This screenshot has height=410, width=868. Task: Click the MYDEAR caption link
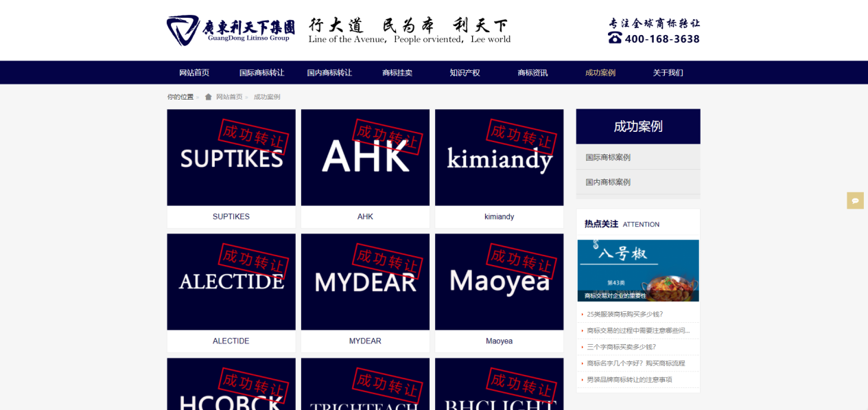365,341
